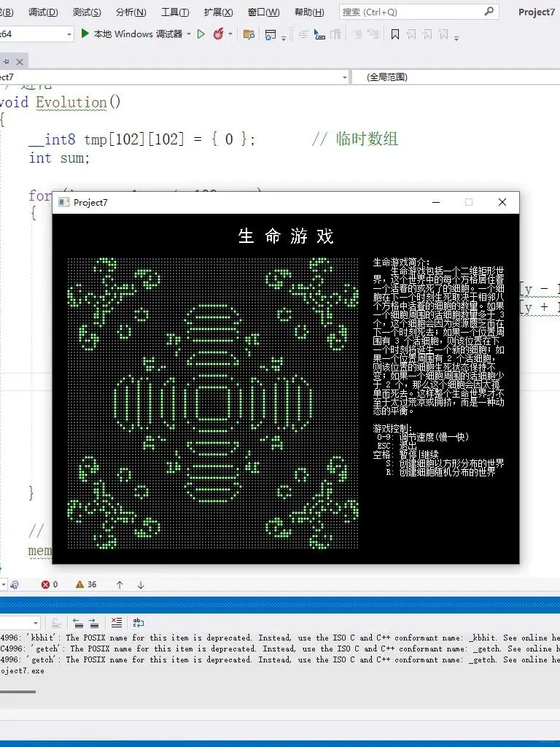This screenshot has width=560, height=747.
Task: Open the 帮助(H) menu
Action: click(309, 12)
